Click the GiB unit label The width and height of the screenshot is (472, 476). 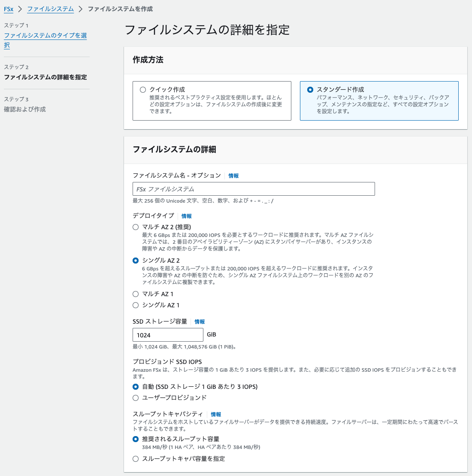coord(211,334)
